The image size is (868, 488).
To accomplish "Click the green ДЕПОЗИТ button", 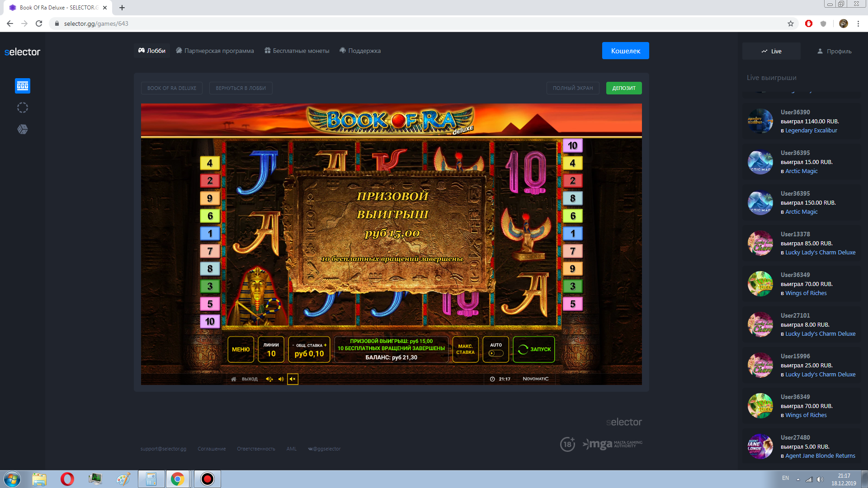I will point(623,88).
